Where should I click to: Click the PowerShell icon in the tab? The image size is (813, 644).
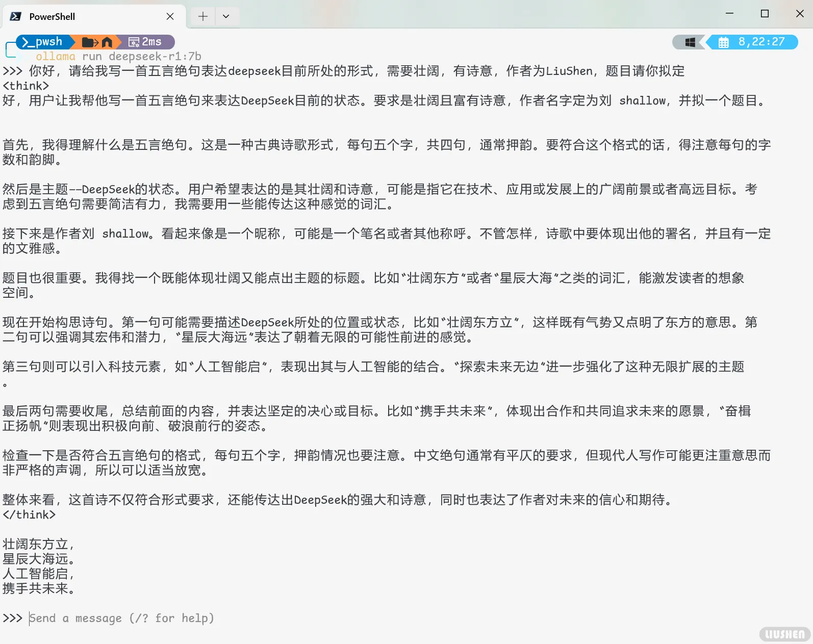point(16,16)
